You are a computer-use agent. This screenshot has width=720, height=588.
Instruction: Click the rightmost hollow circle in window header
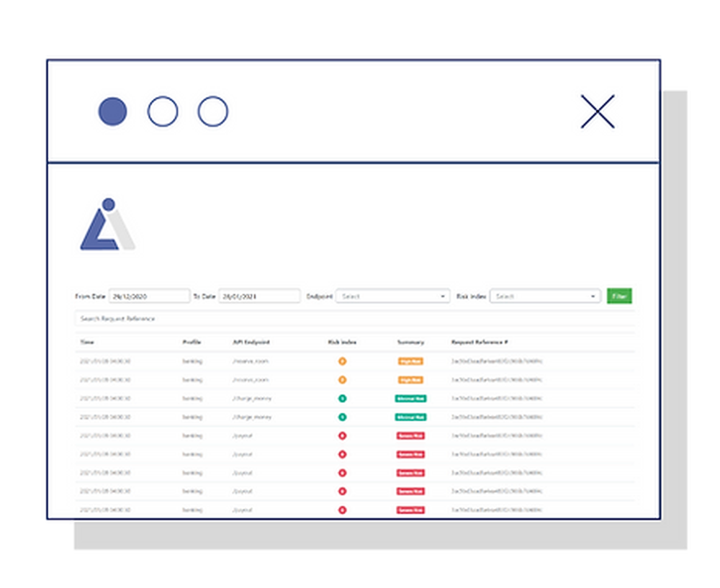212,112
